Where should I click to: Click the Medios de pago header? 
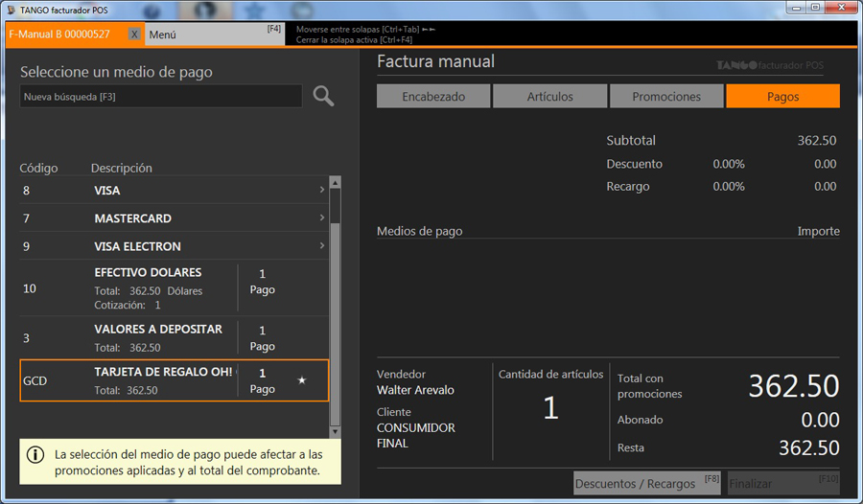(419, 231)
